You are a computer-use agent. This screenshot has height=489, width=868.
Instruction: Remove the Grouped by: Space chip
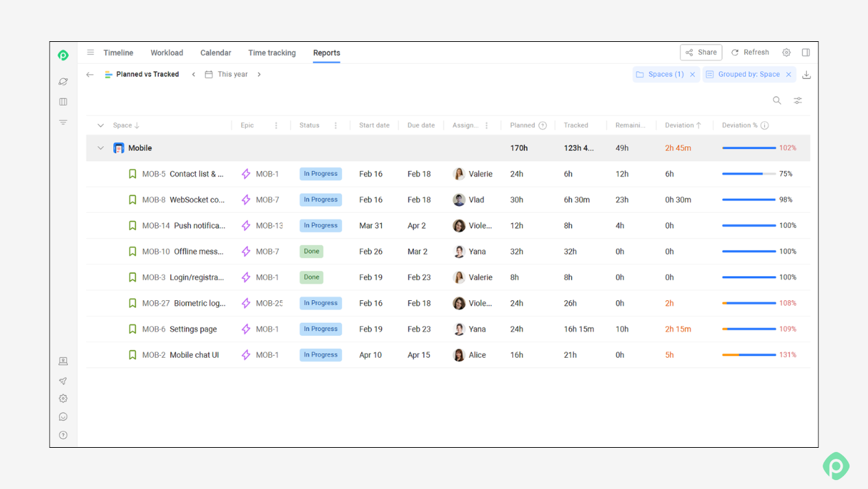click(788, 74)
